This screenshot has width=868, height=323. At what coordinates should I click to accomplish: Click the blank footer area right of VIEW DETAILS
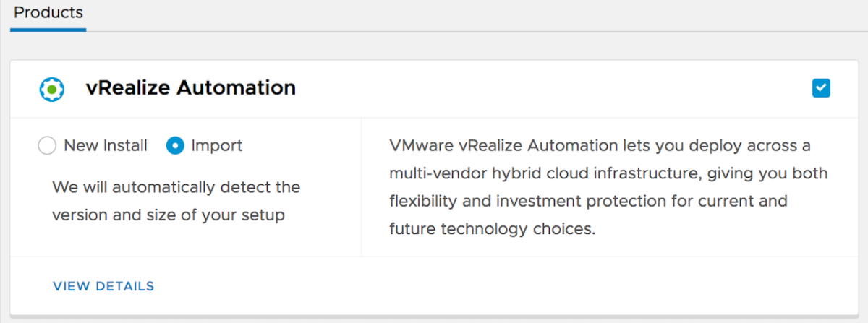(506, 286)
